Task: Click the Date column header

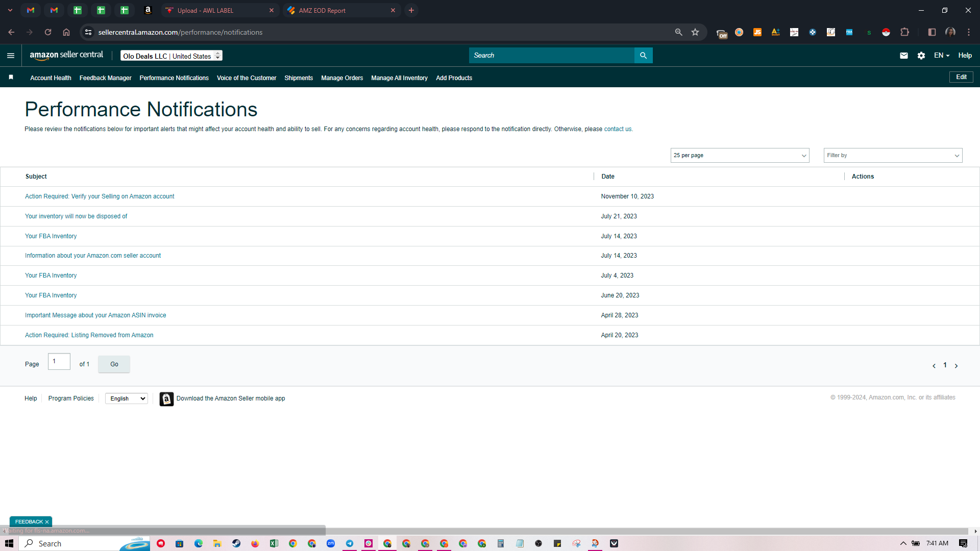Action: point(607,177)
